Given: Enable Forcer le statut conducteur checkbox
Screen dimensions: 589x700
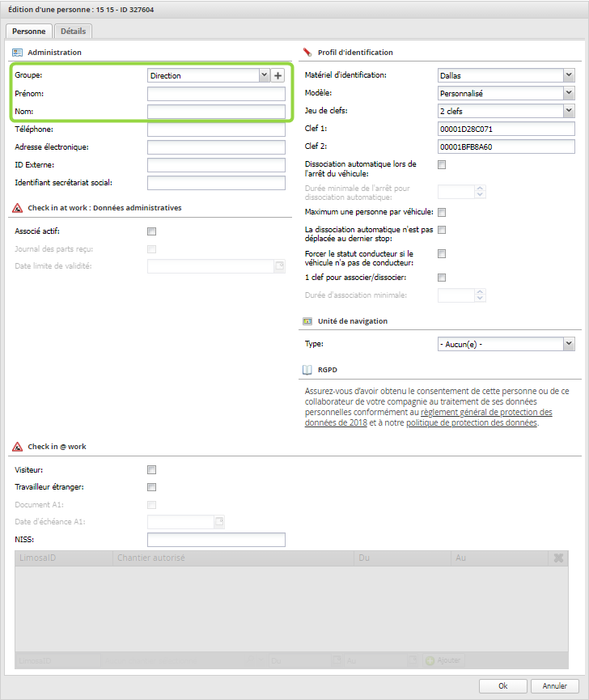Looking at the screenshot, I should (x=442, y=253).
